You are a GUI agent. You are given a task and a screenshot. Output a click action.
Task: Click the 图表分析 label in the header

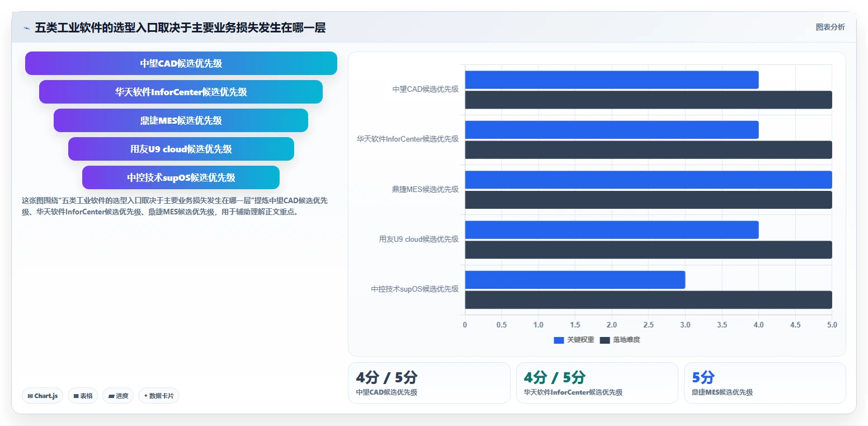point(830,27)
